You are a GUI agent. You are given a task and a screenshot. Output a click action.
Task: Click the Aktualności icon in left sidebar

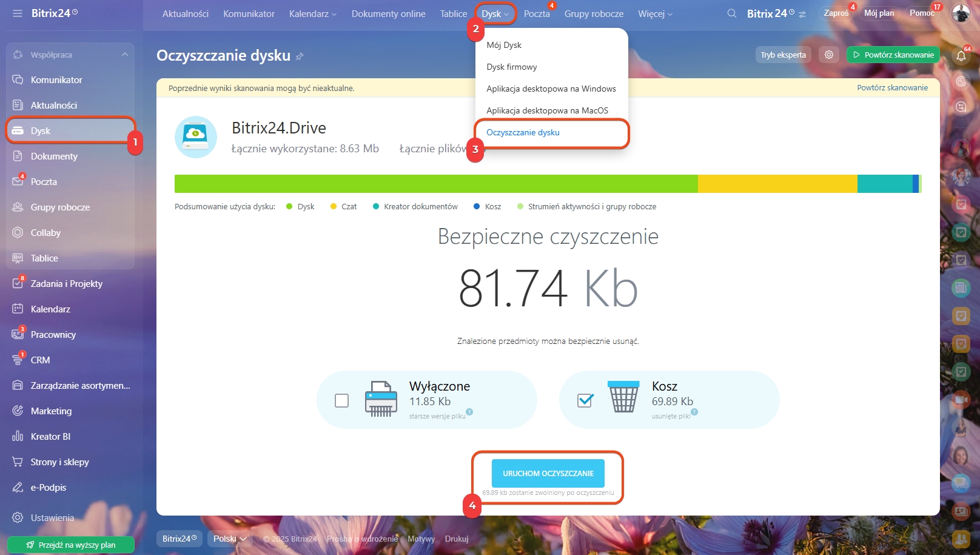pos(18,105)
